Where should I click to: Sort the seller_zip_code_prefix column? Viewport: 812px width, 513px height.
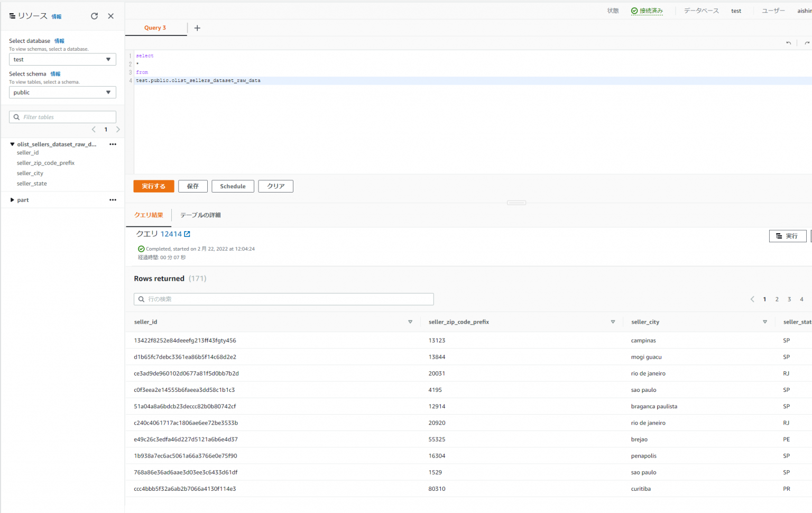[x=613, y=322]
